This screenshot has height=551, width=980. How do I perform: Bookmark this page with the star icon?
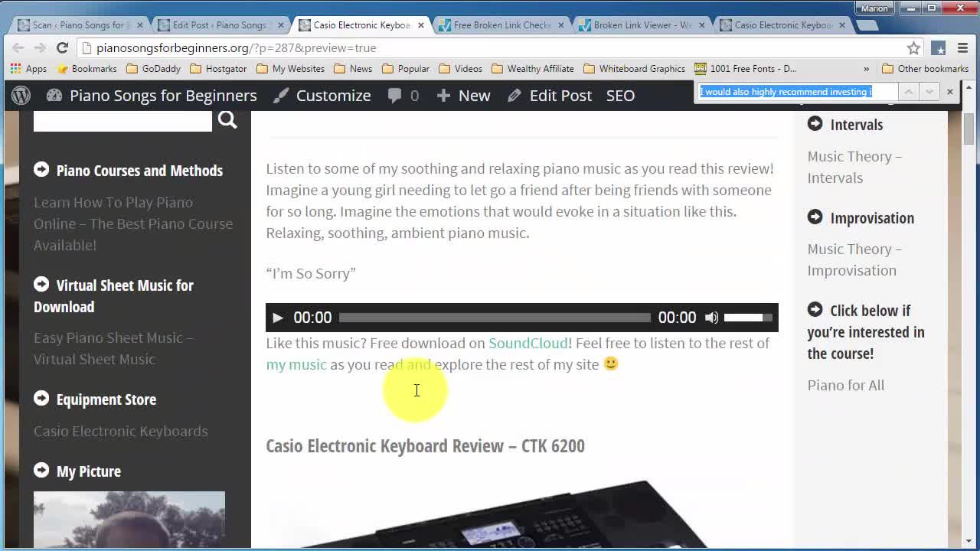click(913, 48)
